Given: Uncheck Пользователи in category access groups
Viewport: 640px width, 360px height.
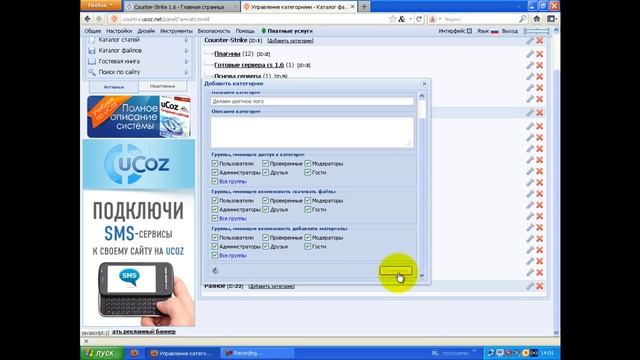Looking at the screenshot, I should 215,164.
